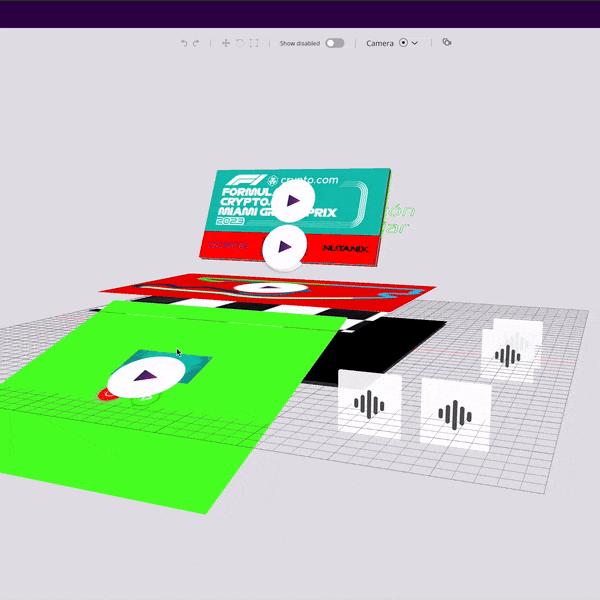The width and height of the screenshot is (600, 600).
Task: Click the crypto.com text on poster
Action: tap(309, 180)
